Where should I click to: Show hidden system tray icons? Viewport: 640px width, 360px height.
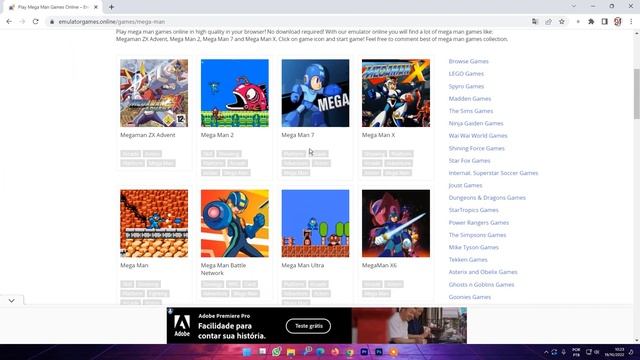(x=546, y=352)
